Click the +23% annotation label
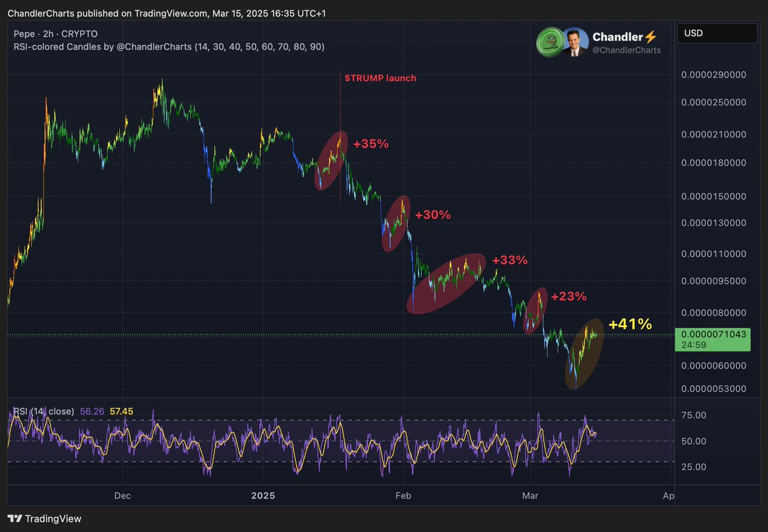 coord(569,296)
